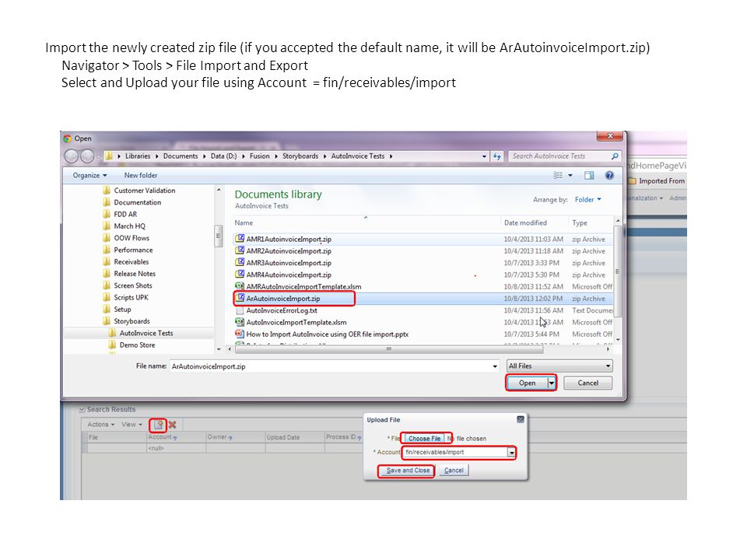Open the Account dropdown in Upload File
Image resolution: width=747 pixels, height=560 pixels.
point(511,453)
